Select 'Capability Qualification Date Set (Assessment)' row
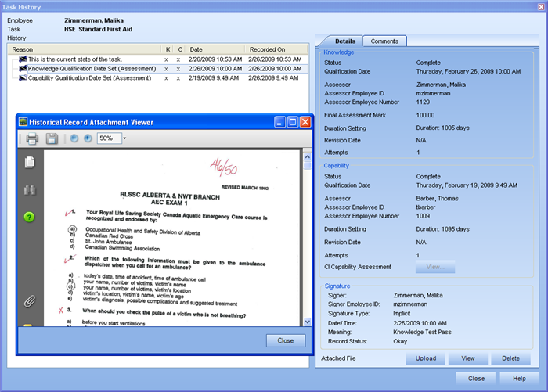548x392 pixels. click(x=158, y=78)
